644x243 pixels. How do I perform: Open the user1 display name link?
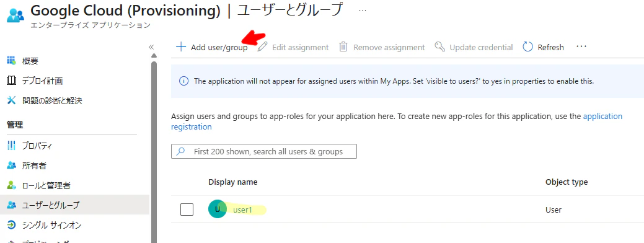(x=242, y=210)
